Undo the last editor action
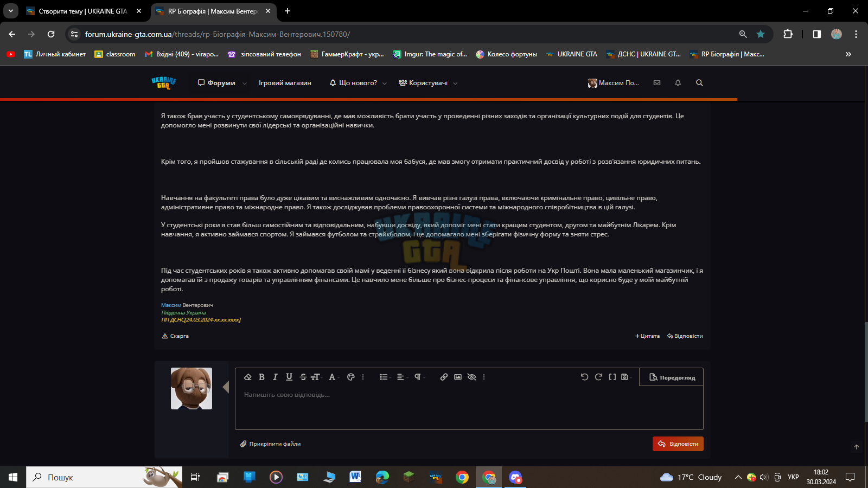The width and height of the screenshot is (868, 488). pos(584,377)
